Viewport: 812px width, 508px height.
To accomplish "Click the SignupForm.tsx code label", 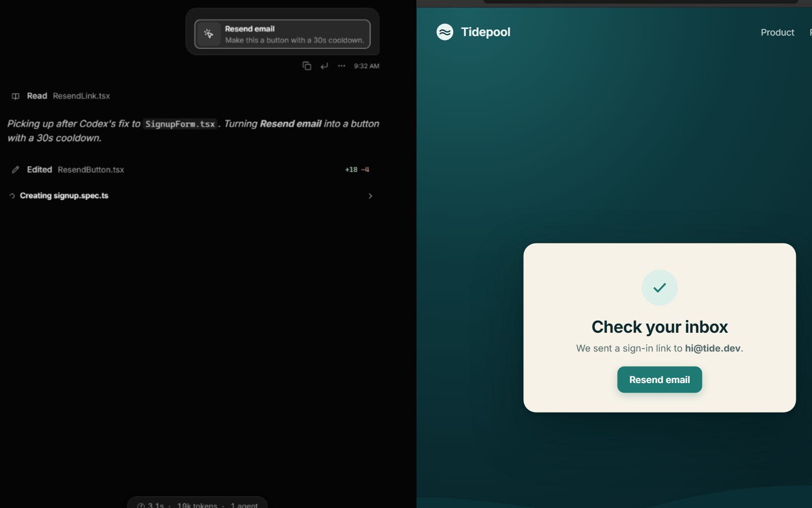I will point(180,124).
